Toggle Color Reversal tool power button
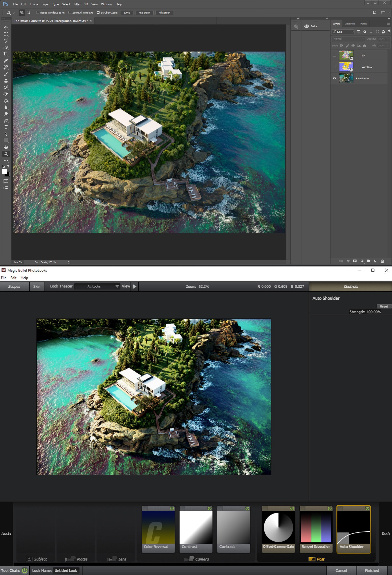The image size is (392, 575). pos(172,508)
